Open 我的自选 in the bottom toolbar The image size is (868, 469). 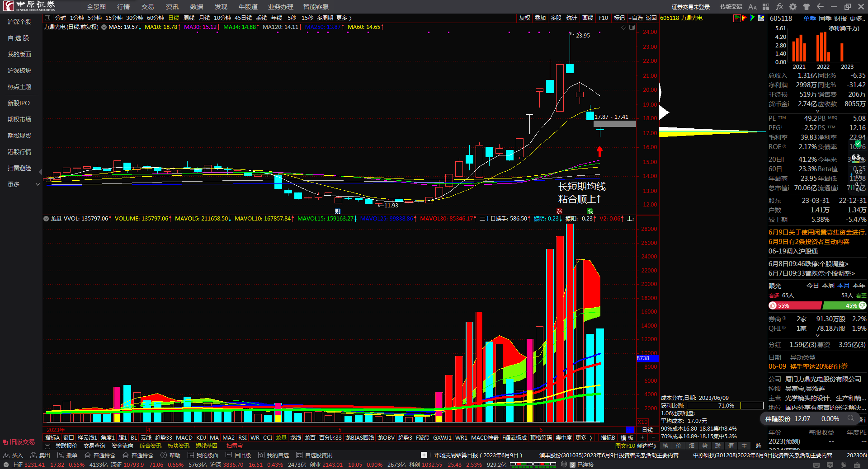274,455
